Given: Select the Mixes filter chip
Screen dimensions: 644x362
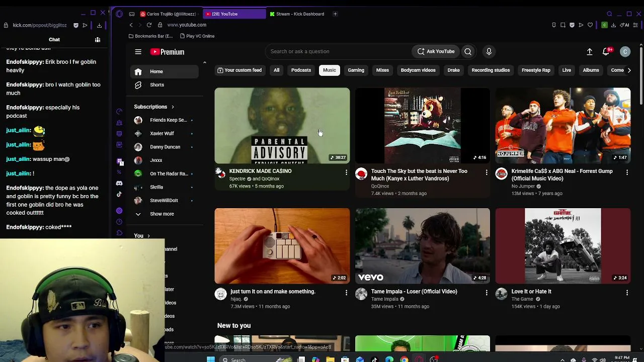Looking at the screenshot, I should (x=382, y=70).
